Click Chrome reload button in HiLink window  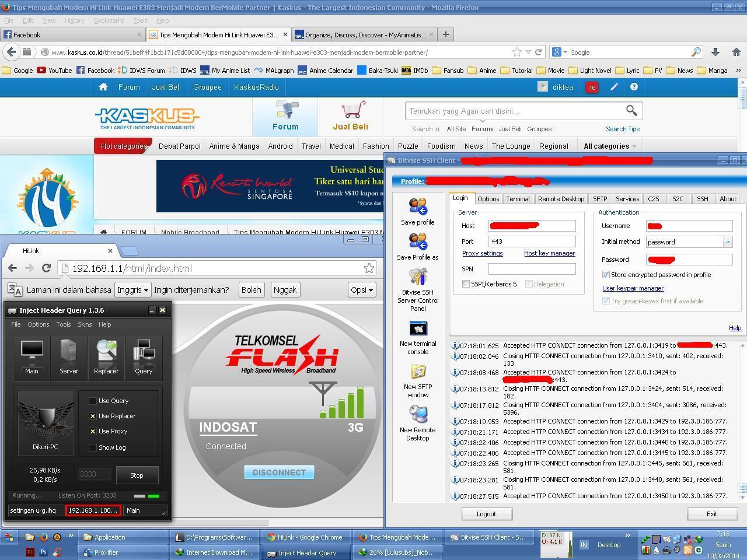pos(47,268)
